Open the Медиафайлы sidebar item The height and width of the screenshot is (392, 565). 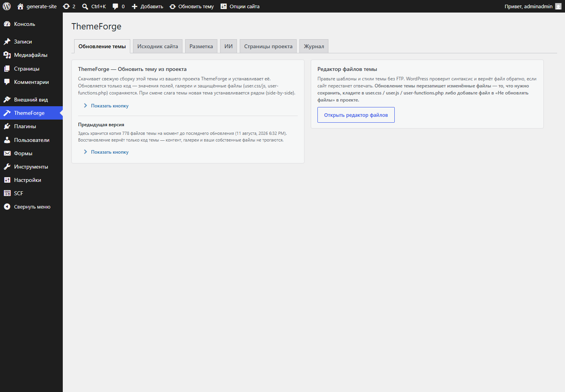click(31, 55)
